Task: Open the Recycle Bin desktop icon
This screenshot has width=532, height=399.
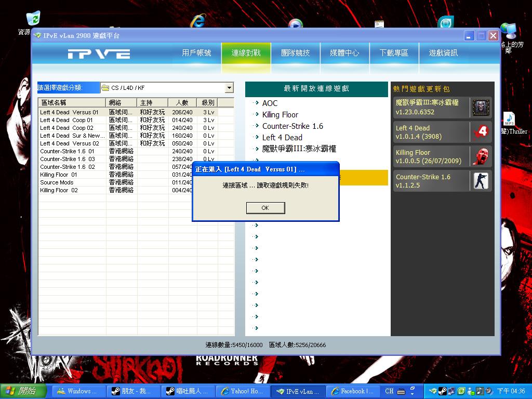Action: click(x=33, y=20)
